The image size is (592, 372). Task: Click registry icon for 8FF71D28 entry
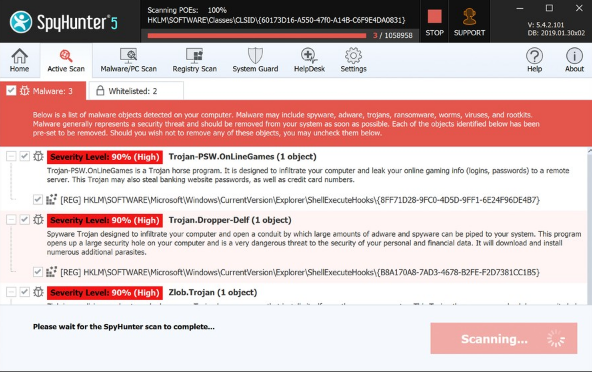pos(51,199)
